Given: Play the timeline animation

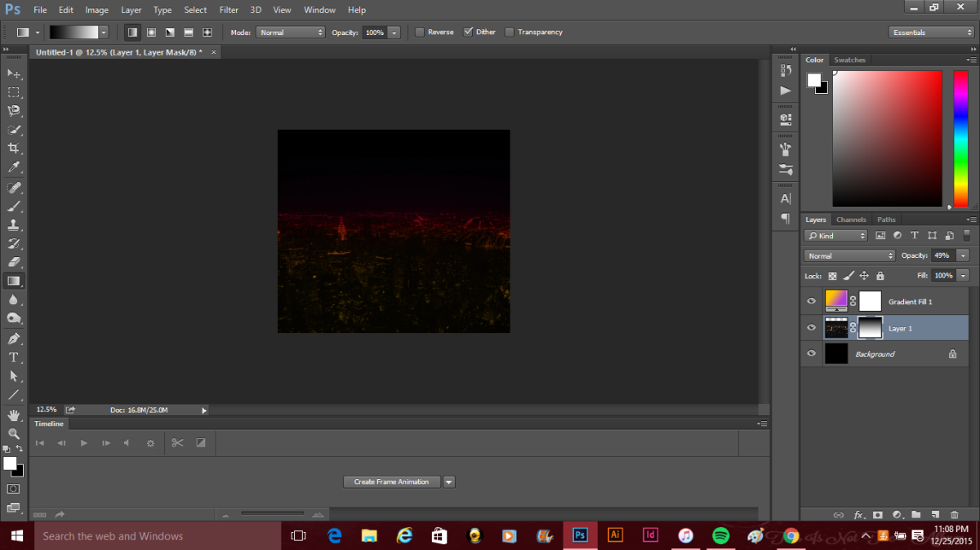Looking at the screenshot, I should pyautogui.click(x=83, y=443).
